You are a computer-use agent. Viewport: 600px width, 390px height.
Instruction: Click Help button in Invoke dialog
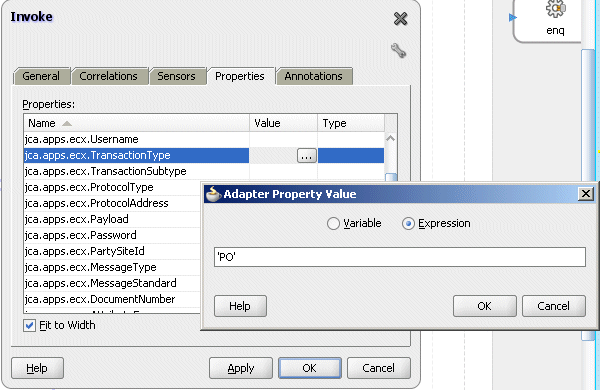click(x=38, y=368)
